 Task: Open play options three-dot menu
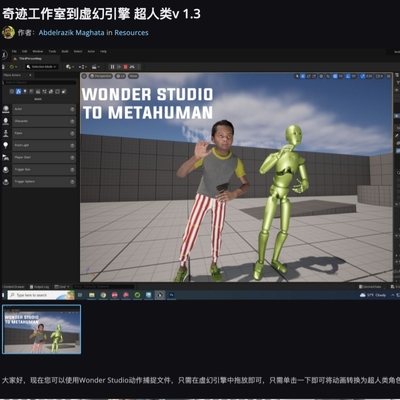click(x=139, y=67)
